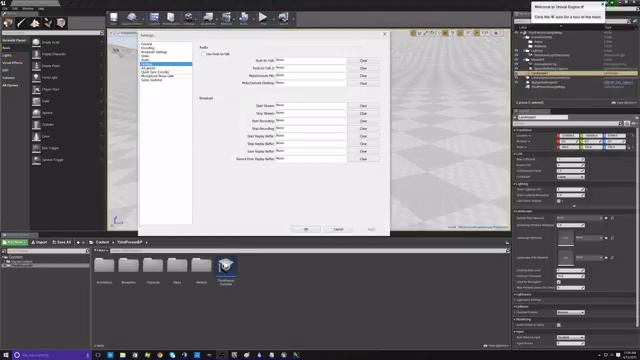
Task: Click the Empty Actor sphere icon
Action: pos(36,42)
